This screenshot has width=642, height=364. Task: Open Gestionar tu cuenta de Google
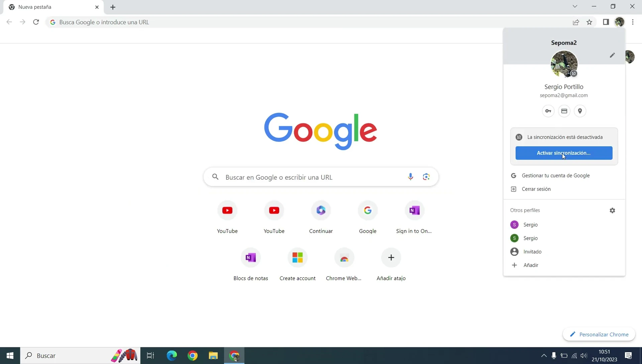coord(564,176)
